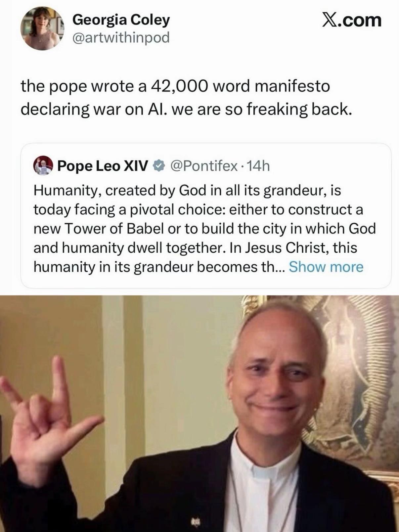
Task: Open the @Pontifex handle
Action: (204, 166)
